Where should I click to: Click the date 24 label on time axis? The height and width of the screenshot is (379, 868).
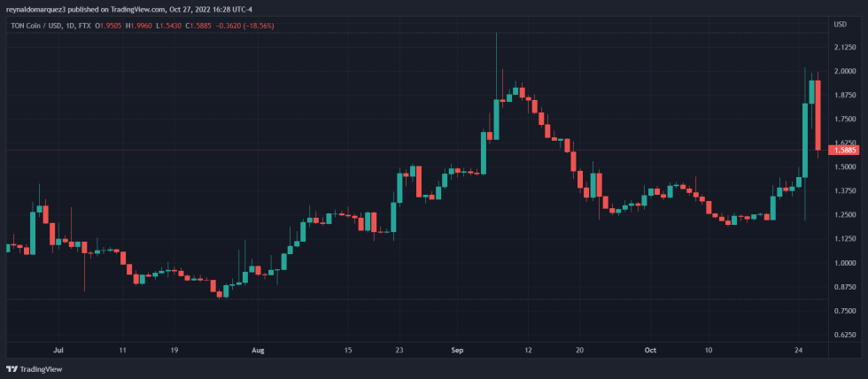(x=799, y=351)
